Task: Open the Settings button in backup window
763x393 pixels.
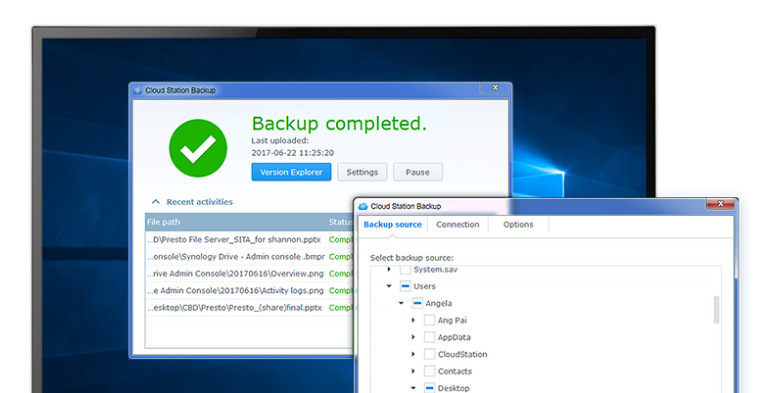Action: coord(362,172)
